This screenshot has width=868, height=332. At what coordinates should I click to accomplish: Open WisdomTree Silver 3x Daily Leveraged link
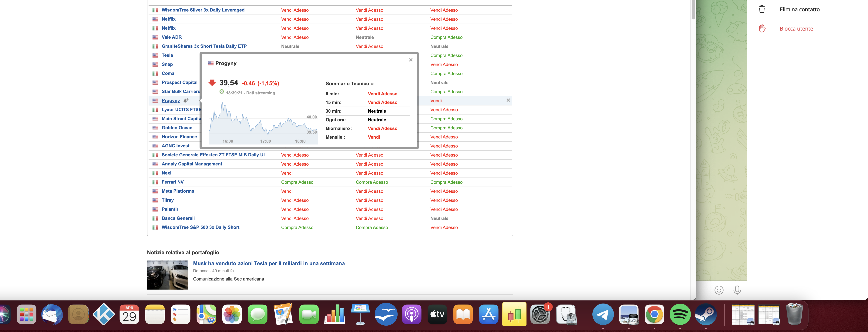tap(203, 10)
